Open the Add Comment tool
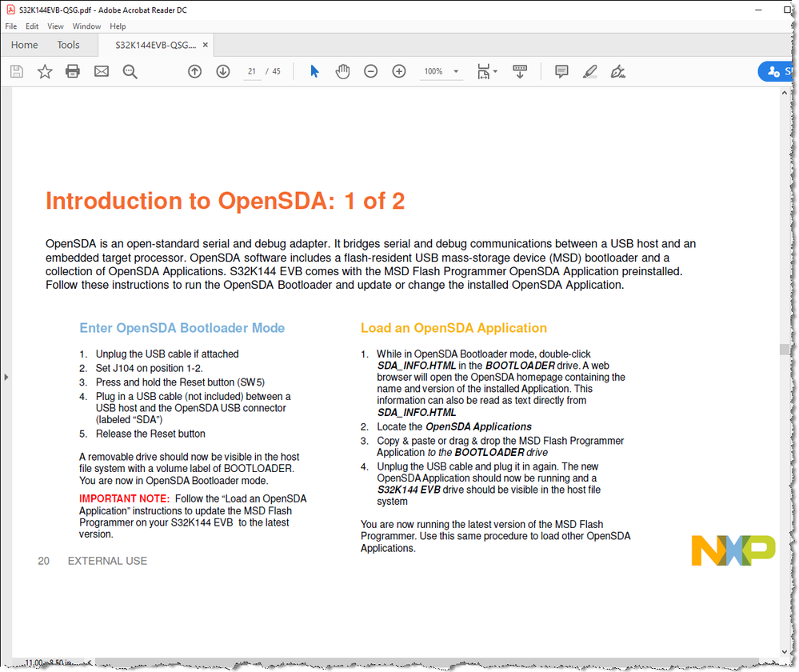Viewport: 799px width, 672px height. [x=561, y=71]
